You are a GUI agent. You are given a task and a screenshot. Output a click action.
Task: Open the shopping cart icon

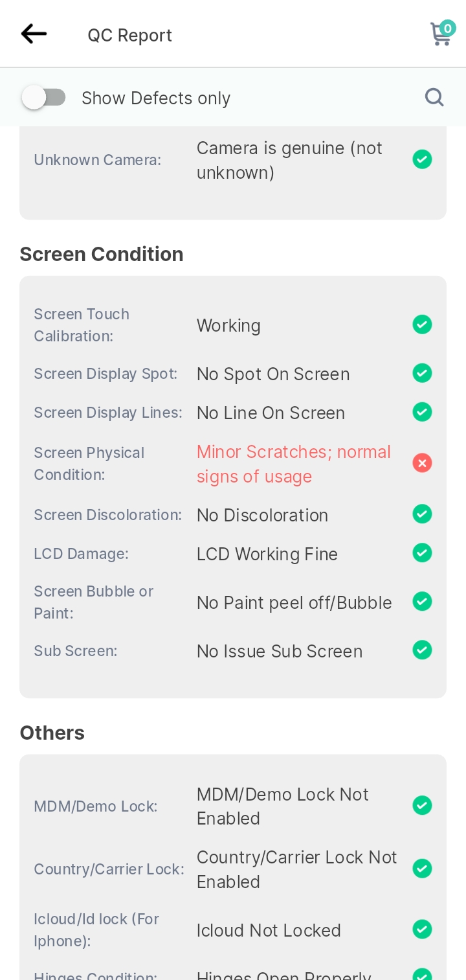(442, 33)
